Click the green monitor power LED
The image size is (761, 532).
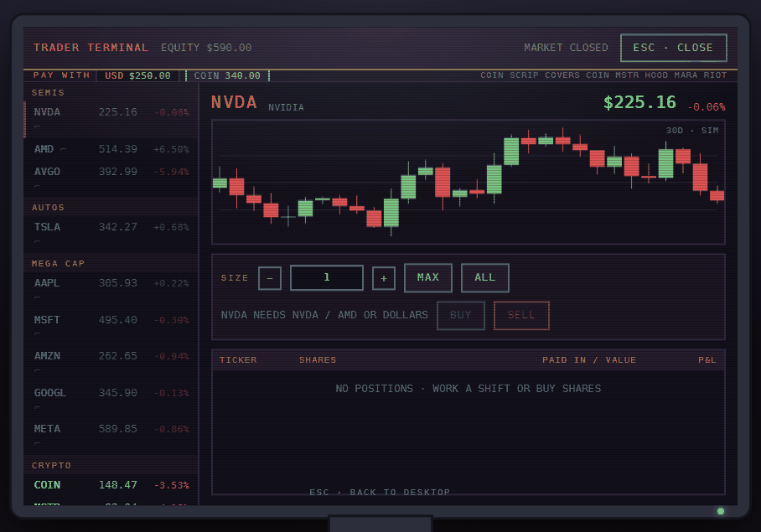click(721, 511)
